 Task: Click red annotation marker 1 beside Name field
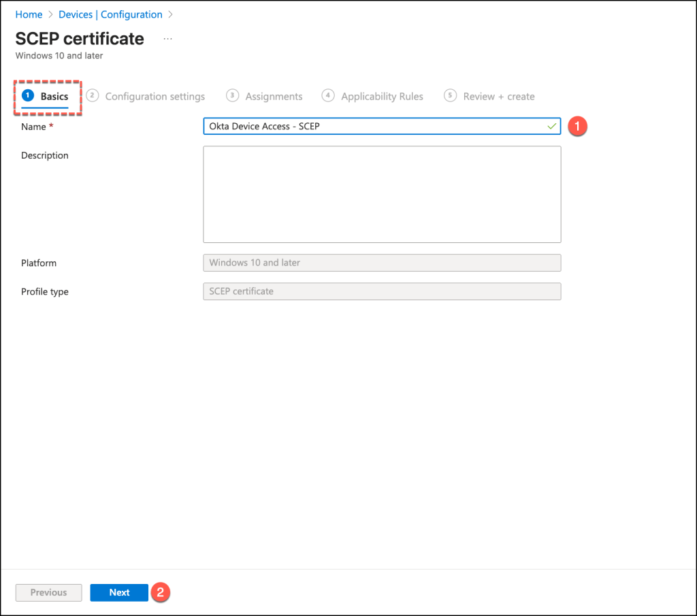(x=577, y=127)
